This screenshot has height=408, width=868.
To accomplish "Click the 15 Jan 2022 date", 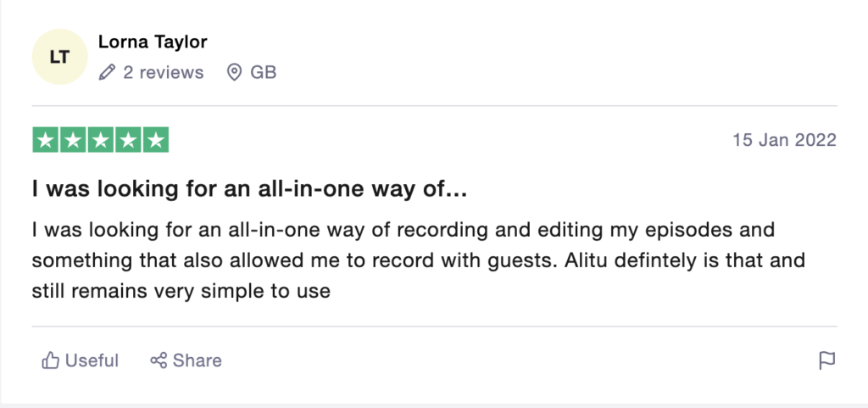I will click(x=784, y=140).
